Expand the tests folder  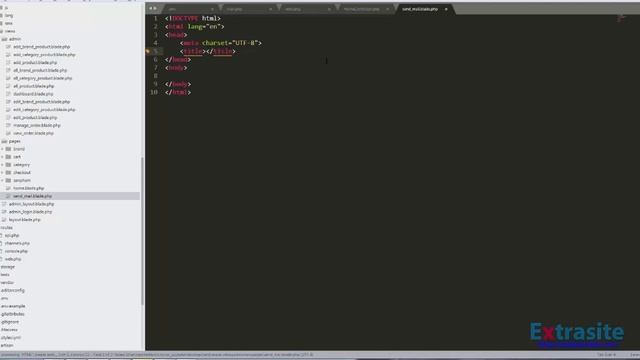click(5, 275)
